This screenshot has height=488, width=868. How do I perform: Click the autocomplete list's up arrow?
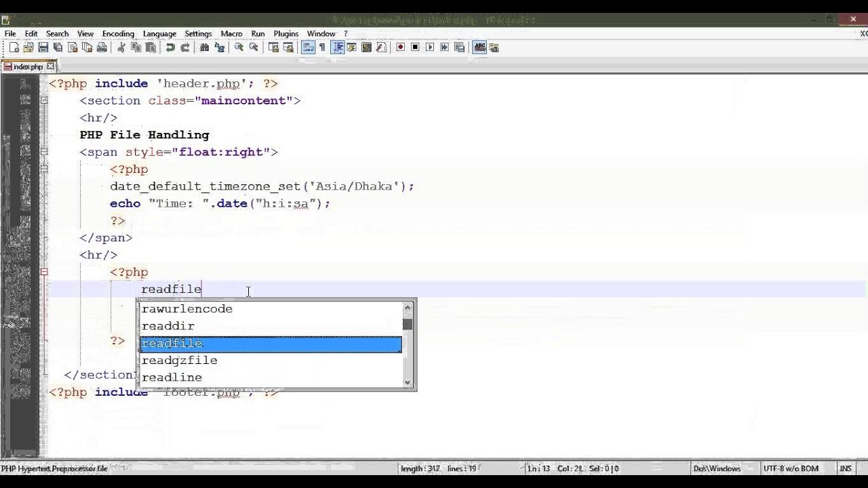click(408, 307)
